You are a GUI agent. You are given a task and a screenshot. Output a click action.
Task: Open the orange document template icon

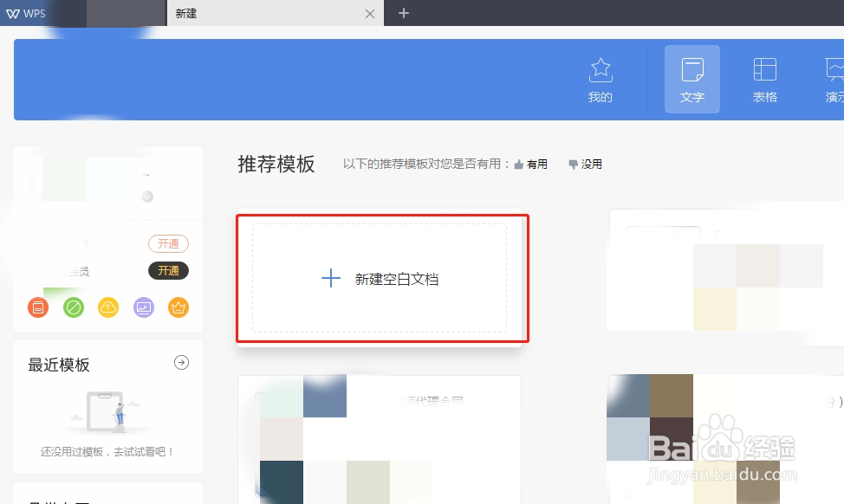pyautogui.click(x=37, y=307)
